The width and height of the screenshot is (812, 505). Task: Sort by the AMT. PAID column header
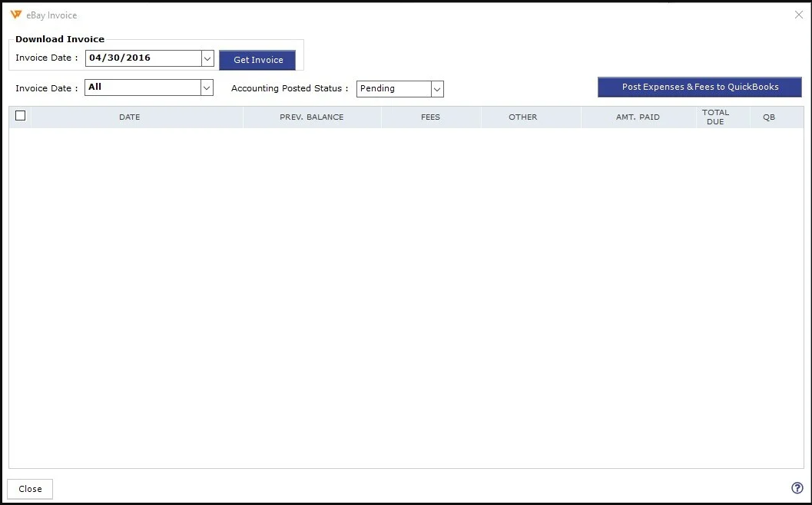638,117
